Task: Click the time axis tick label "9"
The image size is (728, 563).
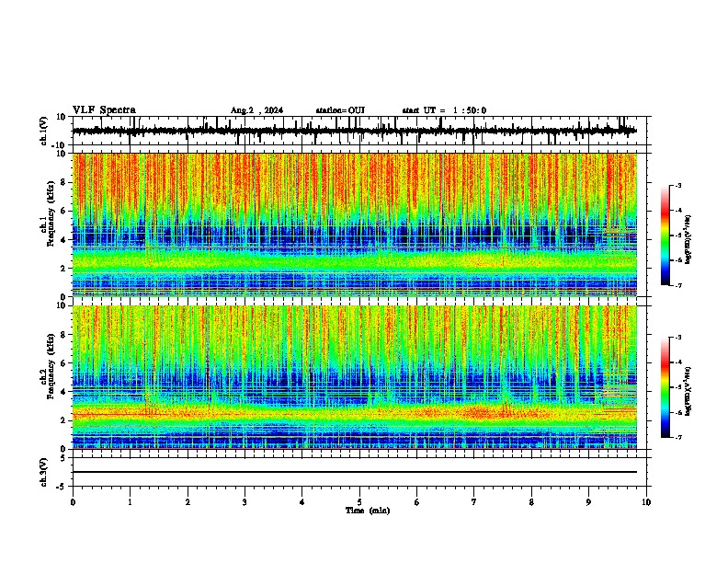Action: pos(588,502)
